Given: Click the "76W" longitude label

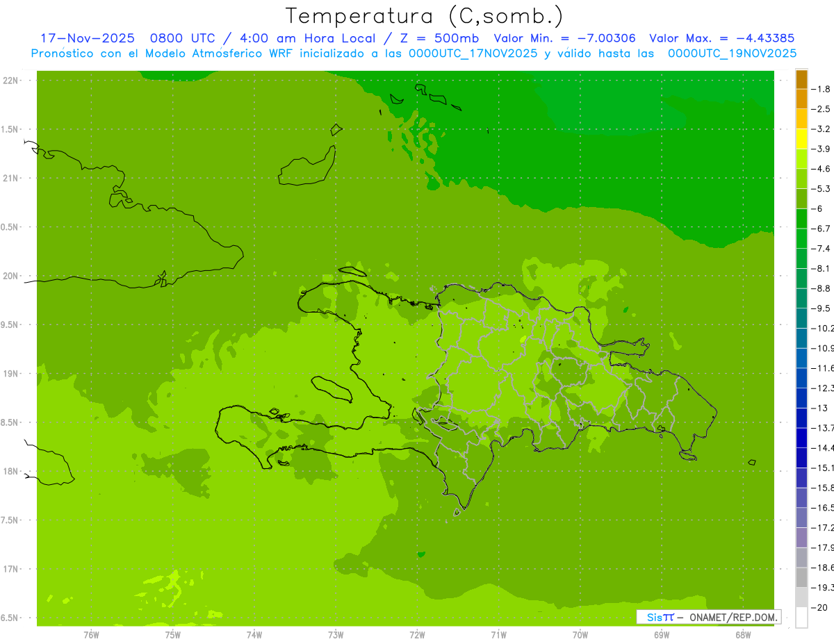Looking at the screenshot, I should (x=91, y=635).
